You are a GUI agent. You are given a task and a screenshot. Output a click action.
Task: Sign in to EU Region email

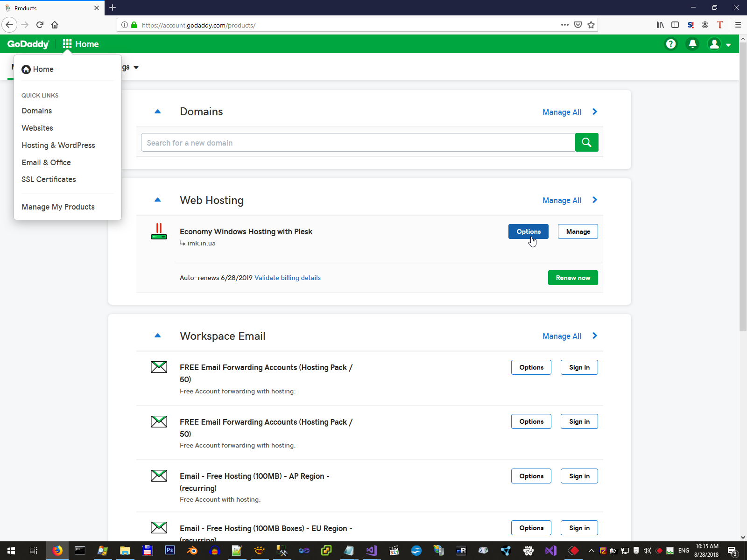[x=579, y=528]
